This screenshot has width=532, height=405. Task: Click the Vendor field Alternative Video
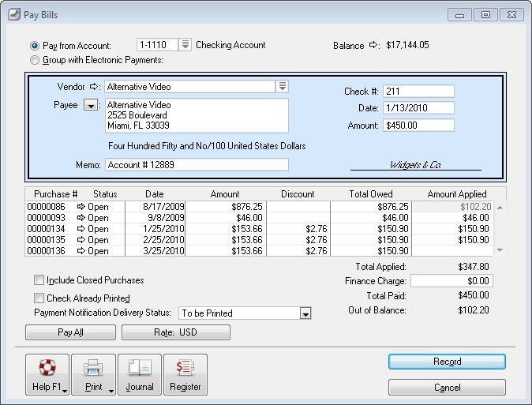click(190, 87)
